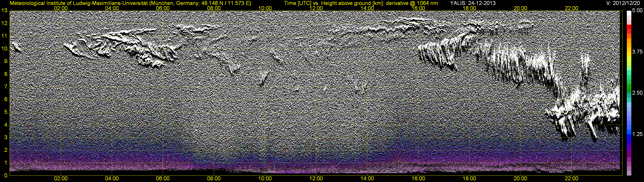Screen dimensions: 644x182
Task: Click the 7 km label on the height axis
Action: pyautogui.click(x=6, y=87)
